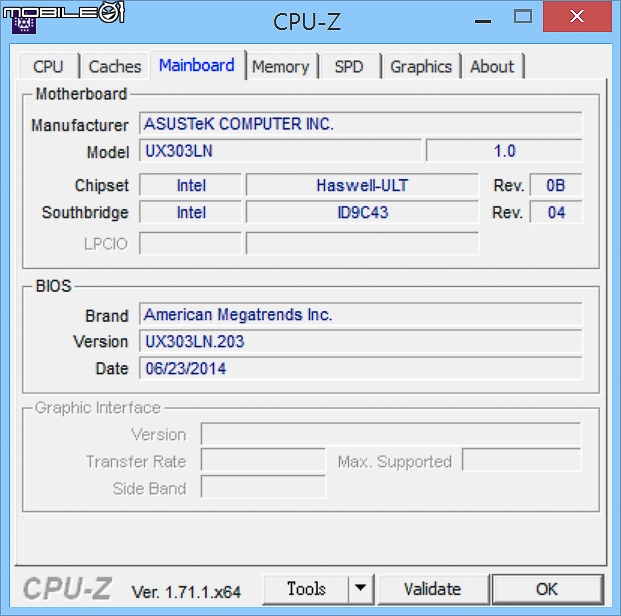Open the Caches tab
This screenshot has width=621, height=616.
114,66
